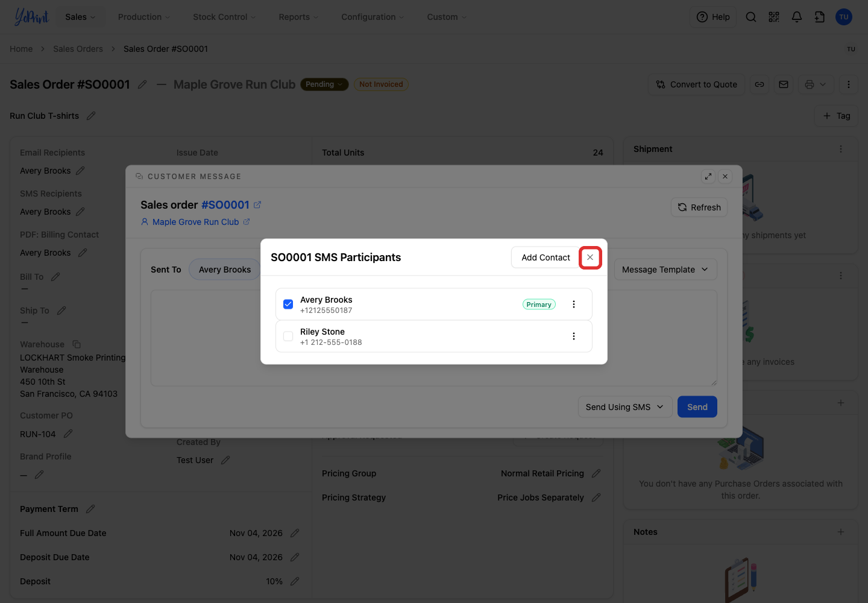Screen dimensions: 868x603
Task: Open the print options dropdown
Action: pyautogui.click(x=816, y=84)
